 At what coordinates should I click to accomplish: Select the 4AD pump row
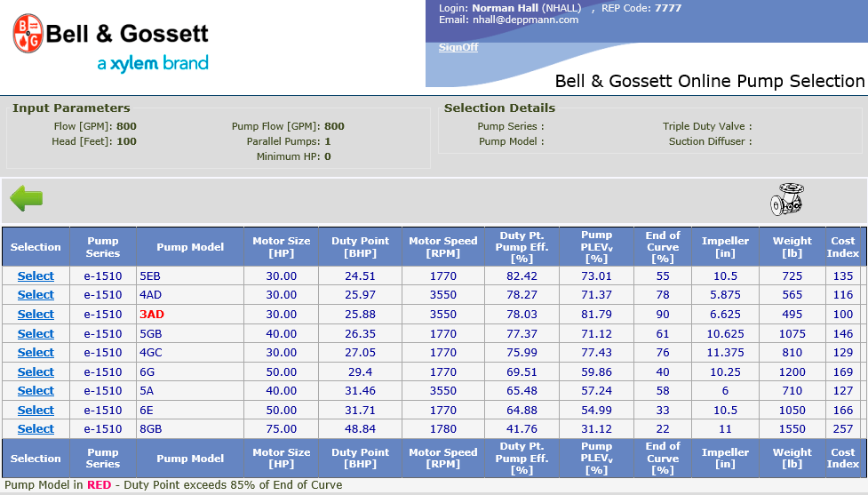coord(36,294)
